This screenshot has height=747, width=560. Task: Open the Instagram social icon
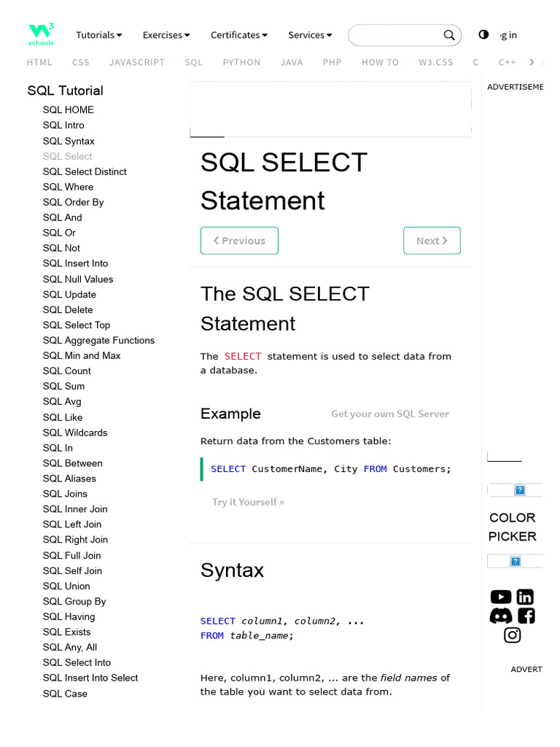click(513, 635)
